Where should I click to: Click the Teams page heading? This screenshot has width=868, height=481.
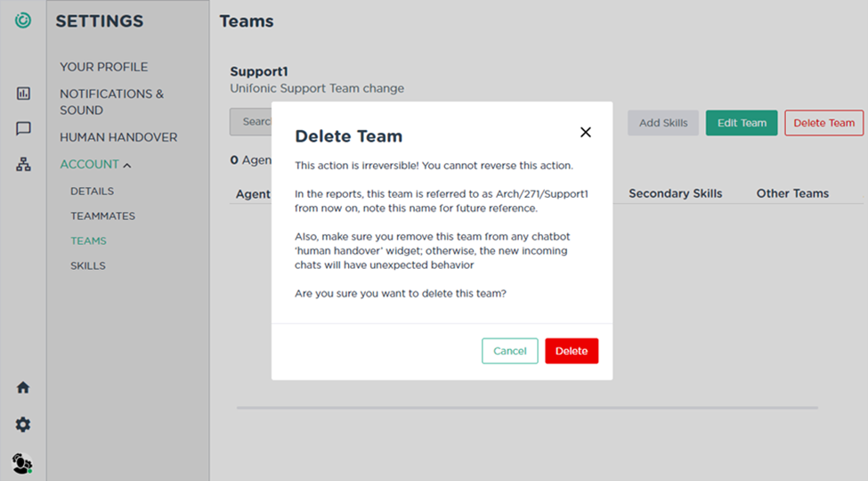(x=247, y=21)
